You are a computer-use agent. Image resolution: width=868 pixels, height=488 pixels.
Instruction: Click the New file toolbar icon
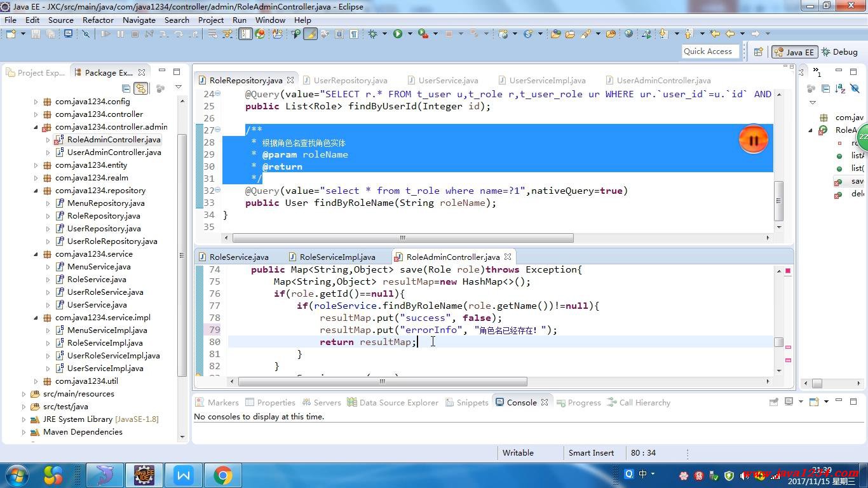click(11, 34)
